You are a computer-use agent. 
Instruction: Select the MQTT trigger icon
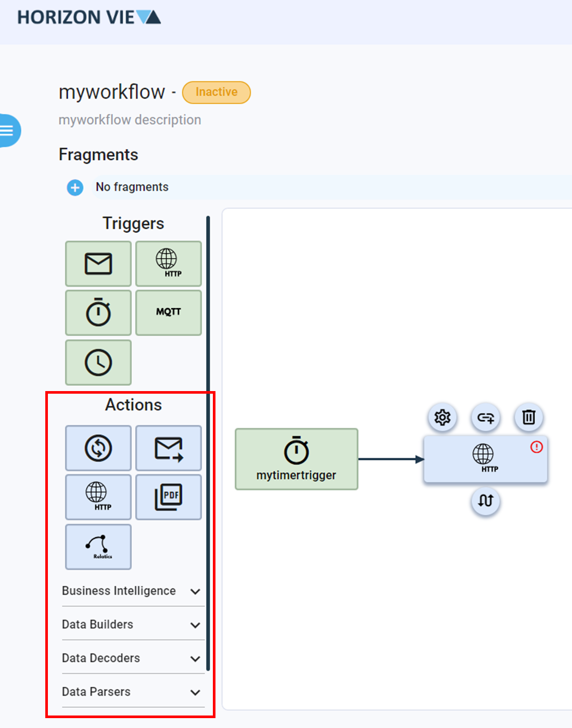click(x=168, y=312)
